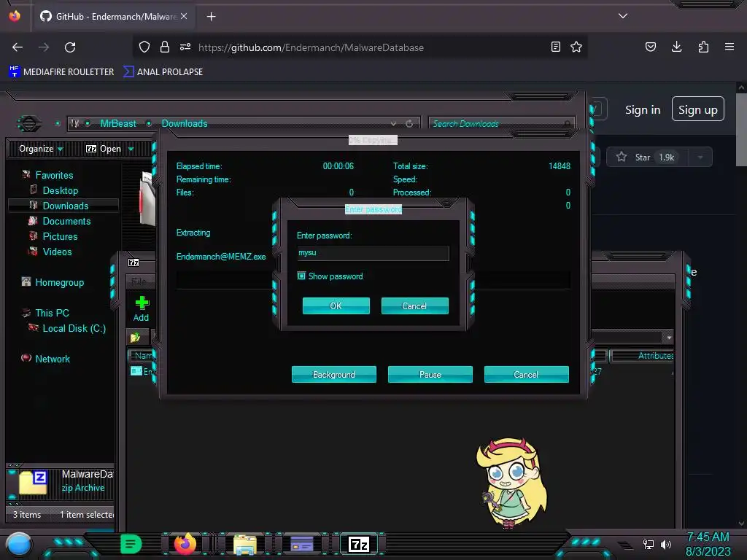Expand the Open button dropdown arrow
747x560 pixels.
coord(131,149)
